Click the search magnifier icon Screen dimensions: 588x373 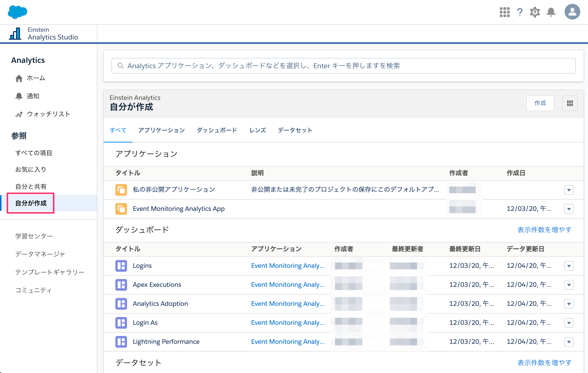pyautogui.click(x=121, y=66)
